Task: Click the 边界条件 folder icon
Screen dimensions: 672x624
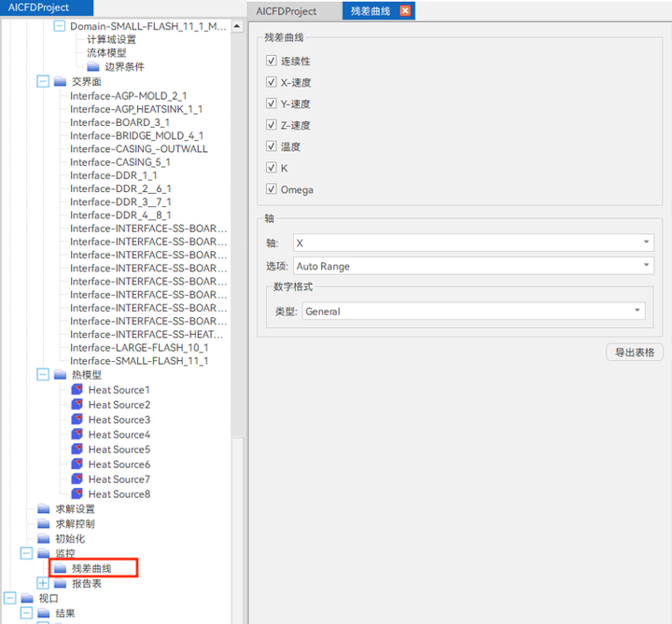Action: (x=93, y=66)
